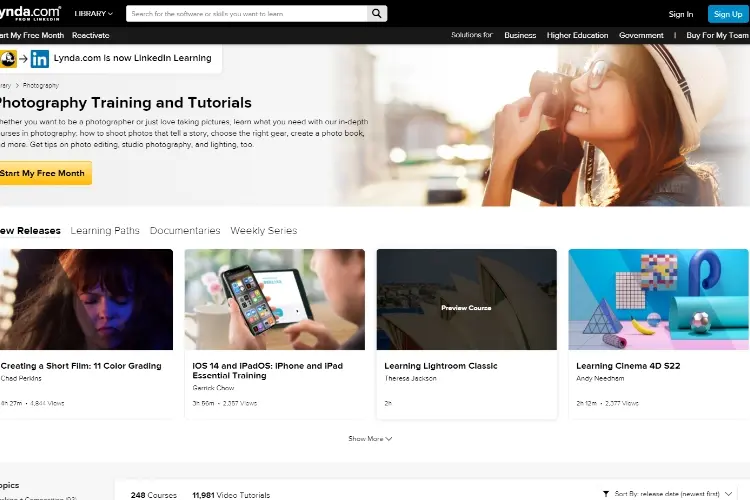Image resolution: width=750 pixels, height=500 pixels.
Task: Switch to the New Releases tab
Action: [x=30, y=231]
